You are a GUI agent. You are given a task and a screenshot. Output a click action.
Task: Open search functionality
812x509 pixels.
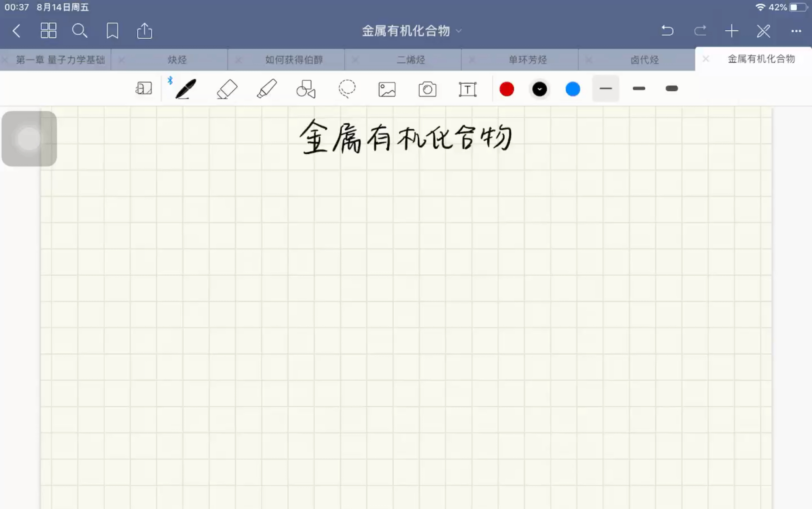coord(80,30)
